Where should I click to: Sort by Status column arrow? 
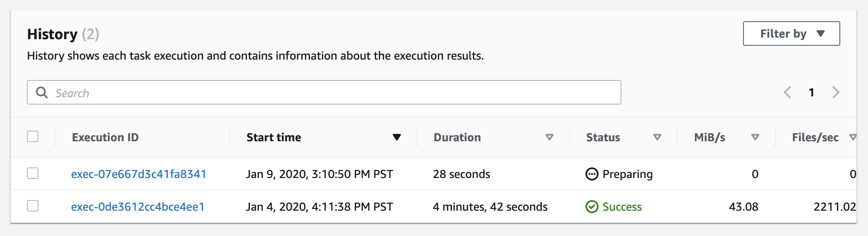tap(657, 137)
